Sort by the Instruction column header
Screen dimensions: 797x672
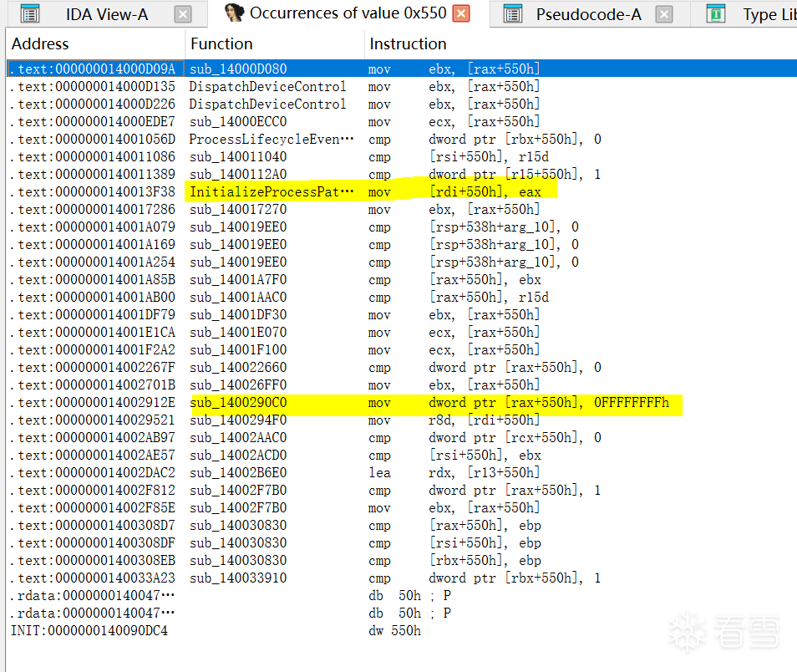click(581, 43)
